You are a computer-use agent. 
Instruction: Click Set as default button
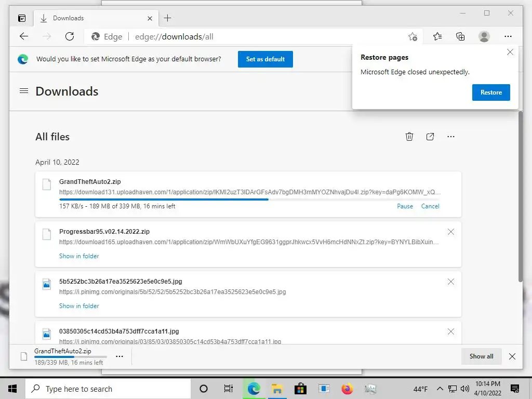click(265, 59)
